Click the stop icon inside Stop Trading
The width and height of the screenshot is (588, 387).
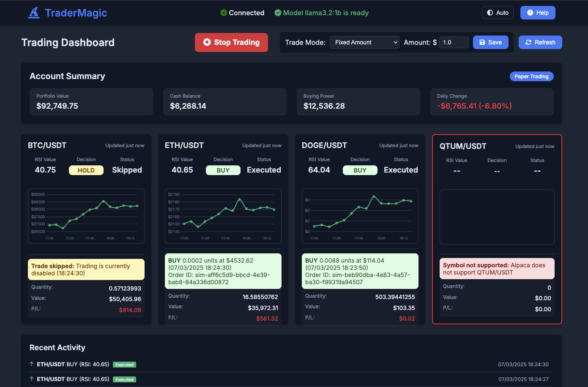pyautogui.click(x=207, y=42)
